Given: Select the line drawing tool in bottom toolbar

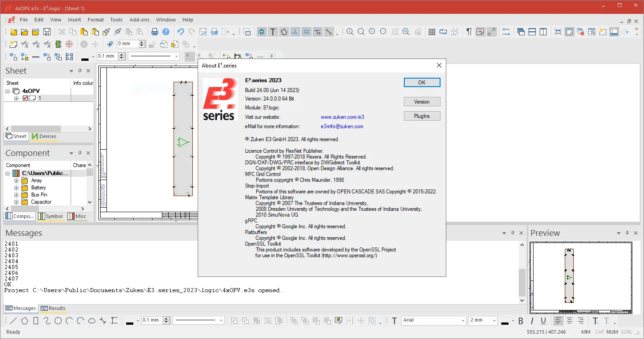Looking at the screenshot, I should (13, 321).
